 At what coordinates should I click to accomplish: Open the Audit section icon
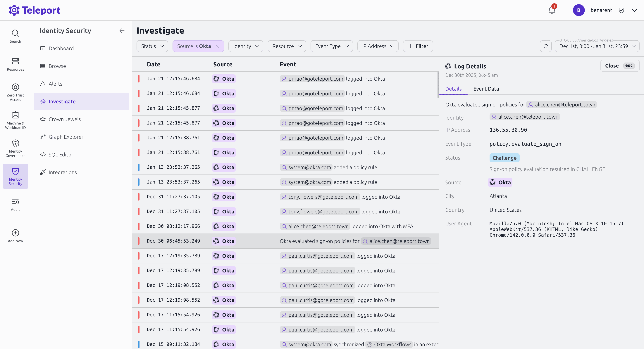pos(15,202)
